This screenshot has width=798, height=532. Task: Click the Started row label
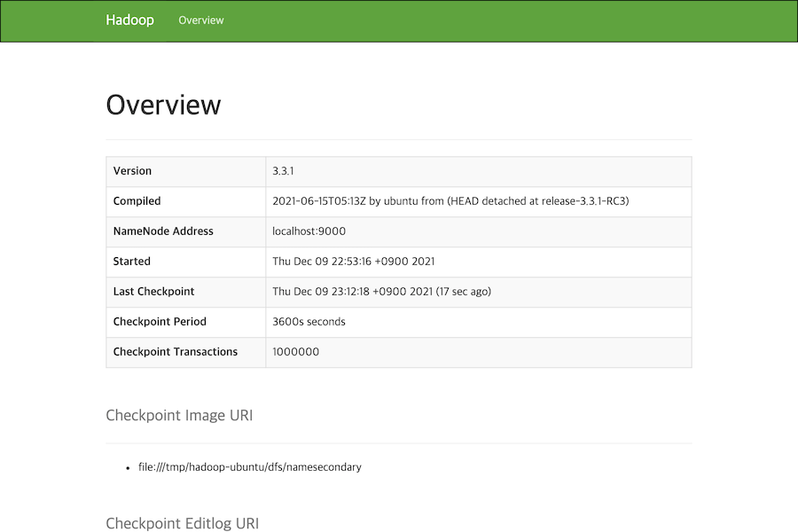(131, 262)
